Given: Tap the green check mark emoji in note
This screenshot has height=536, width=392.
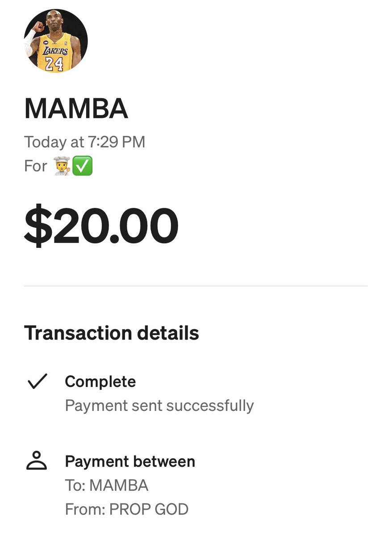Looking at the screenshot, I should (x=82, y=166).
